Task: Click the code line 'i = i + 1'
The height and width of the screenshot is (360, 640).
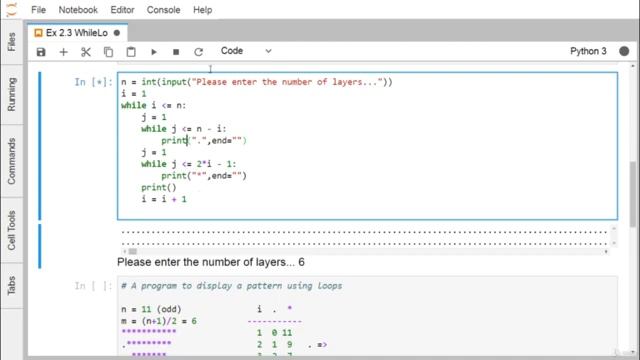Action: point(164,199)
